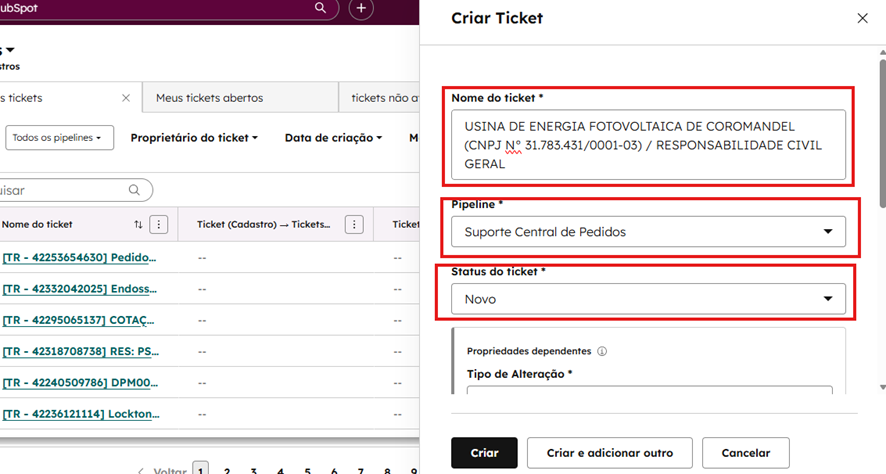This screenshot has width=886, height=474.
Task: Click the plus create icon in top bar
Action: point(361,9)
